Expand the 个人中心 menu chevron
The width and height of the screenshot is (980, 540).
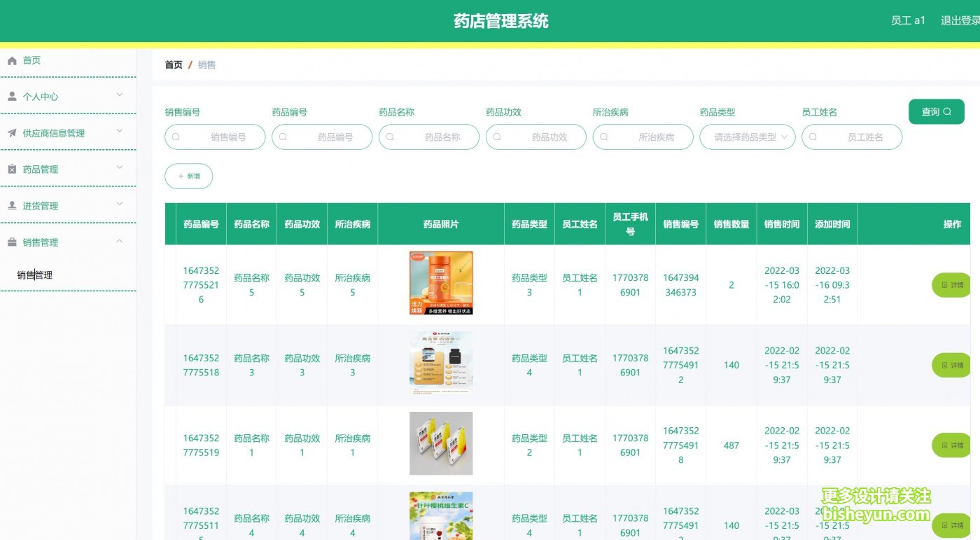click(119, 95)
